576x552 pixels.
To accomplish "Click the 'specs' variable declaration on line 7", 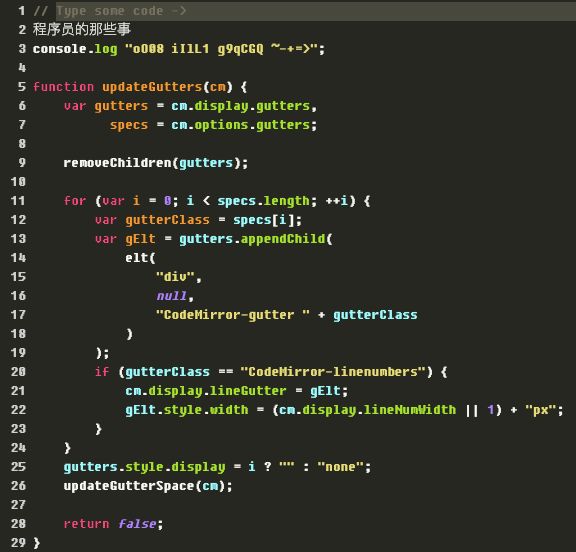I will click(129, 125).
